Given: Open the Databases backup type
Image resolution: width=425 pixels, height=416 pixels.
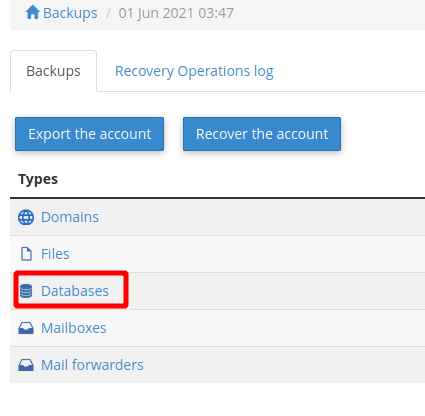Looking at the screenshot, I should point(75,291).
